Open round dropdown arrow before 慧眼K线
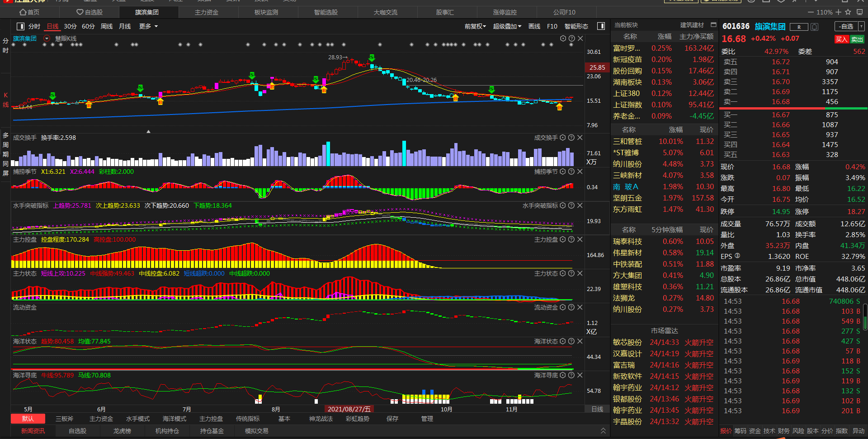The width and height of the screenshot is (868, 439). click(x=47, y=38)
